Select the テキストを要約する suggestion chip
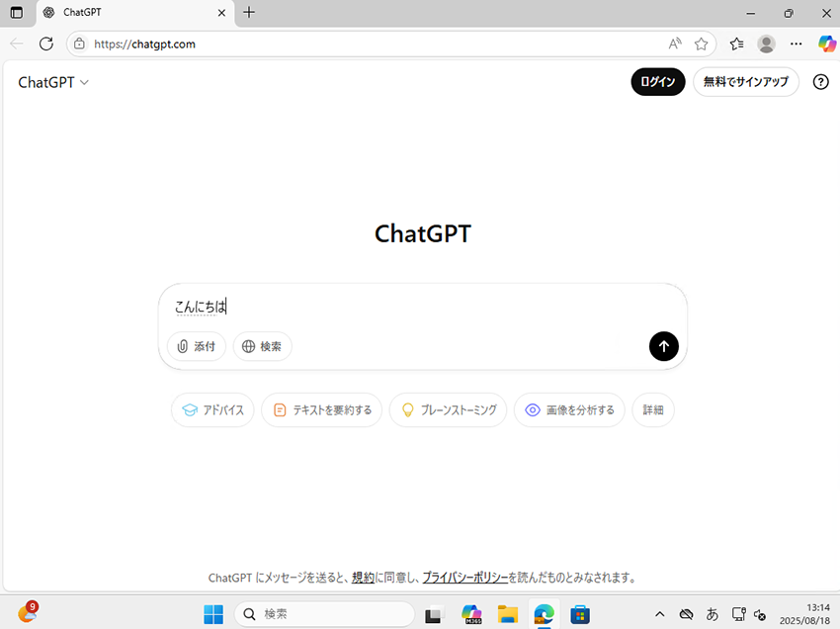The image size is (840, 629). click(322, 409)
